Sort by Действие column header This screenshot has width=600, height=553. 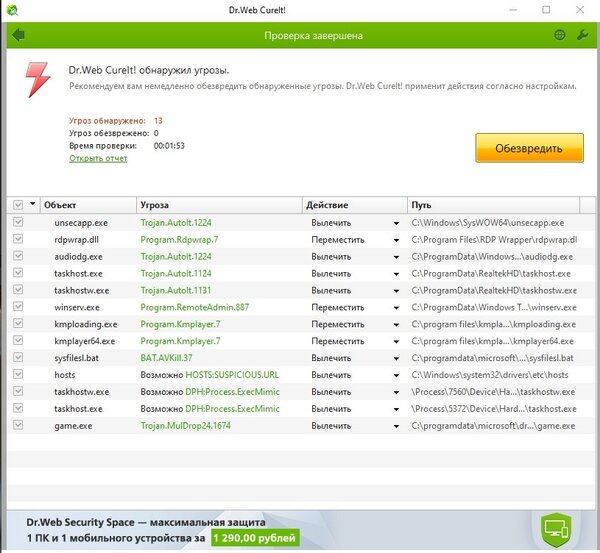(x=355, y=205)
